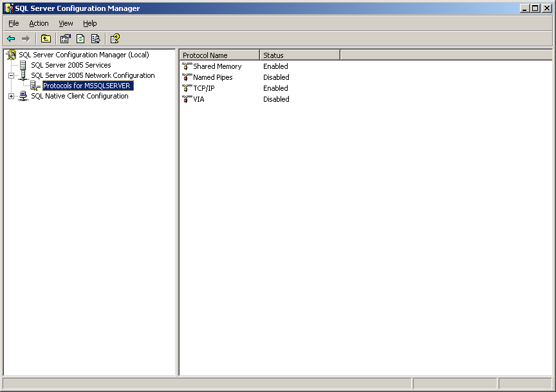Open the View menu

(66, 23)
